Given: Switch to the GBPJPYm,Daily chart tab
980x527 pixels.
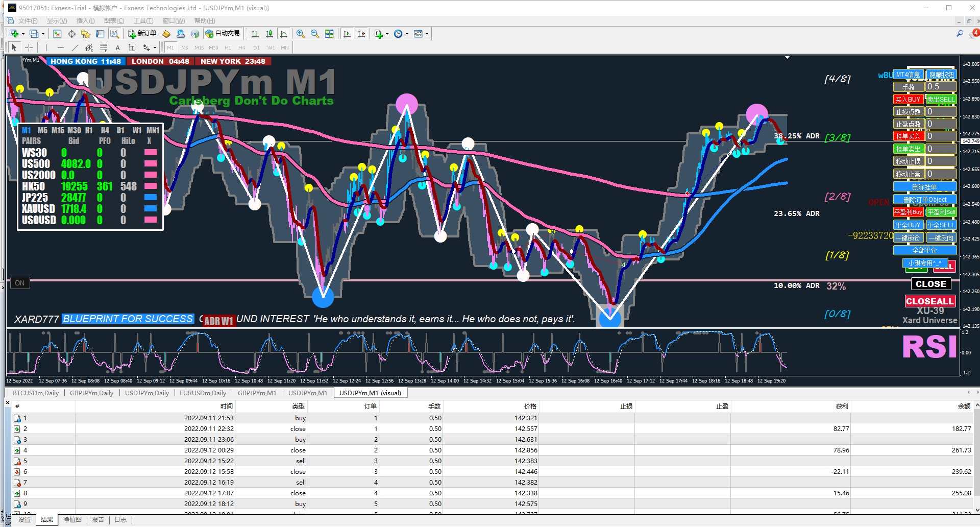Looking at the screenshot, I should (x=91, y=393).
